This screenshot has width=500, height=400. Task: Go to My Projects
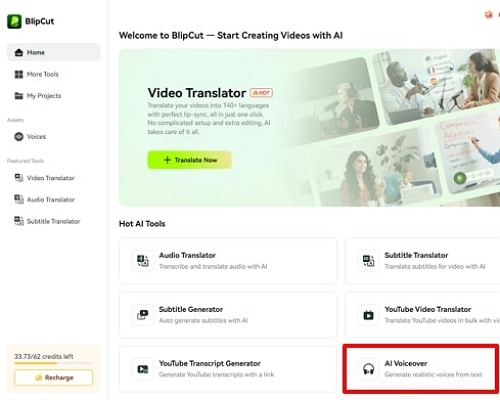pyautogui.click(x=53, y=96)
